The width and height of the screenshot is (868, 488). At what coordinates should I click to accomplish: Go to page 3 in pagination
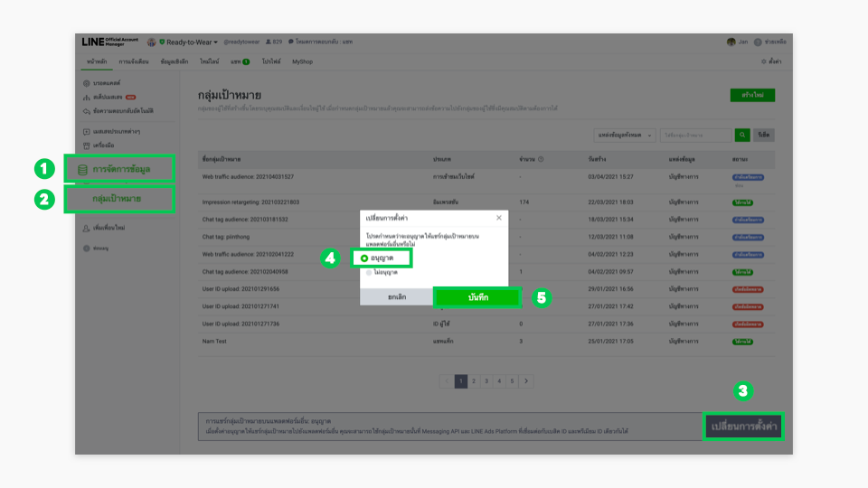(x=486, y=381)
